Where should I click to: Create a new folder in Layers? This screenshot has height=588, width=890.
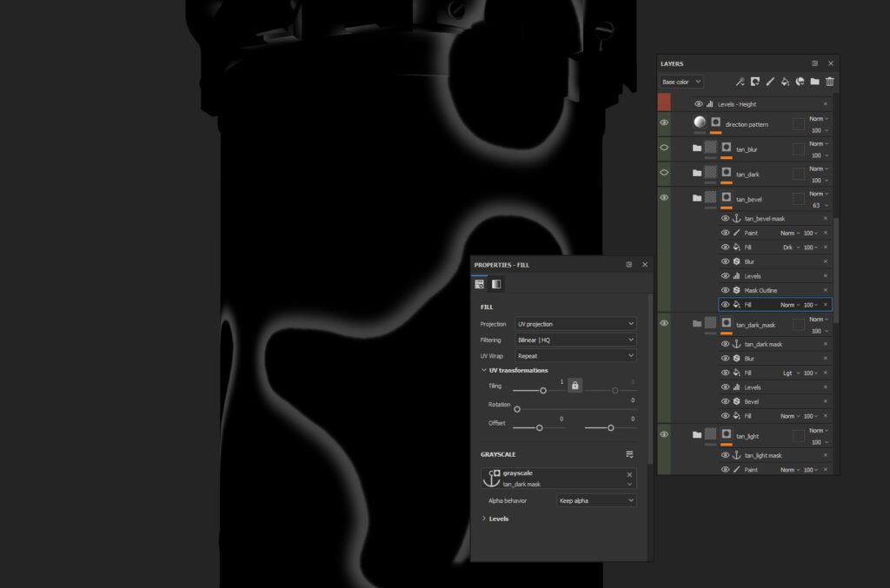pyautogui.click(x=814, y=82)
